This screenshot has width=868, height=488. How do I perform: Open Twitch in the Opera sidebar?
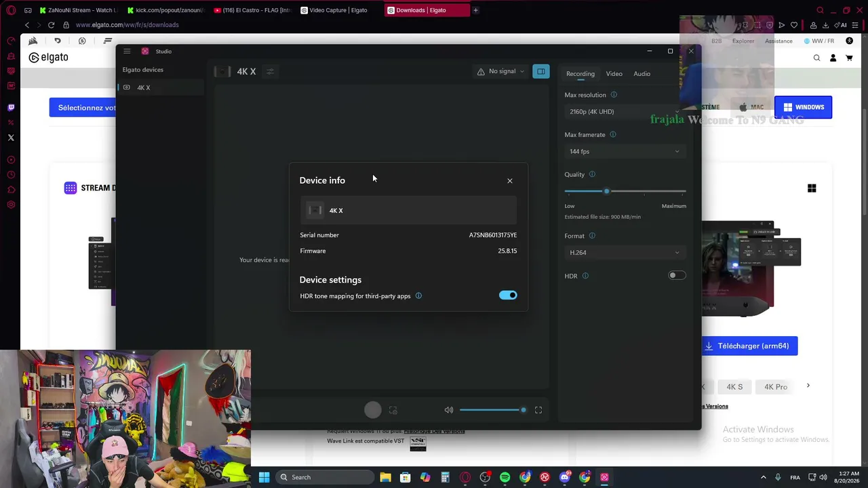point(11,107)
